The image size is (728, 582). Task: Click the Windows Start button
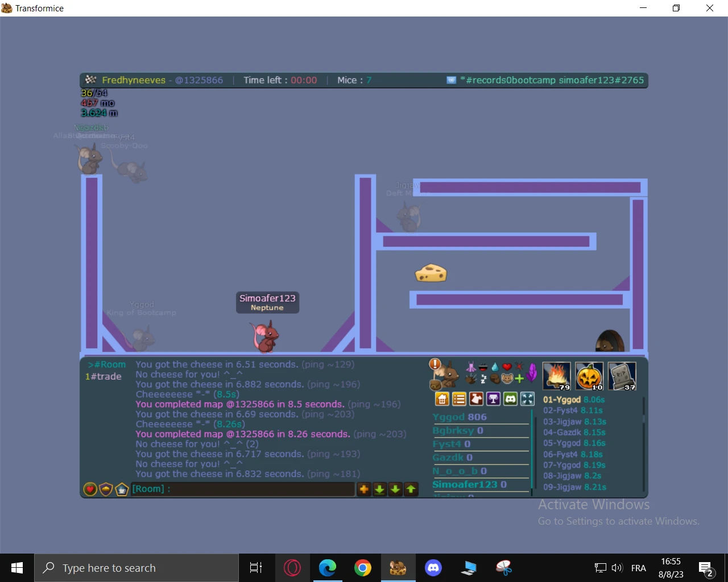coord(17,568)
